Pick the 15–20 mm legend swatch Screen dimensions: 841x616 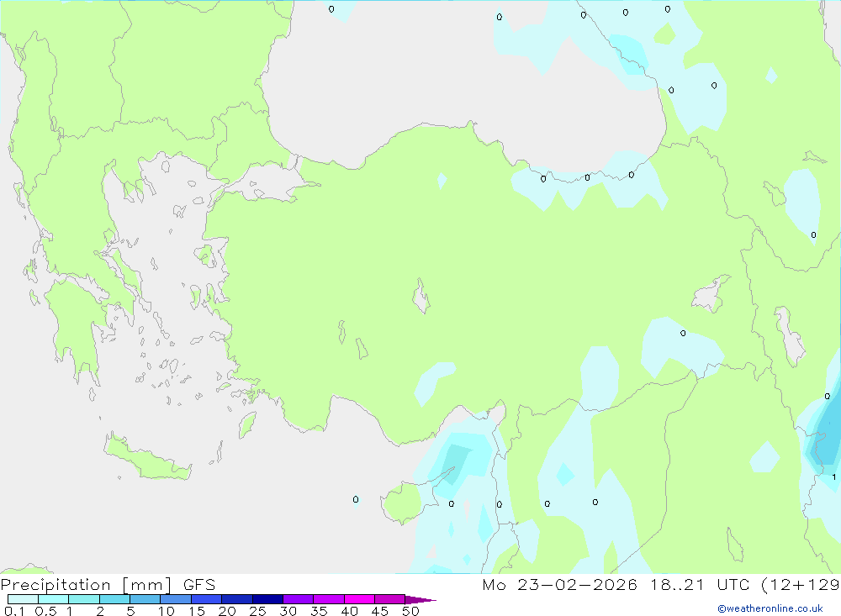tap(207, 599)
